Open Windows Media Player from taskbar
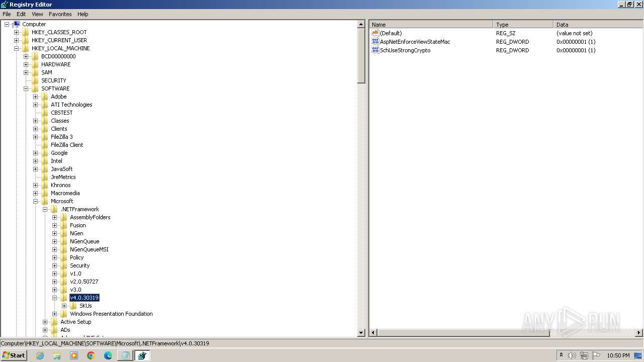 tap(74, 355)
